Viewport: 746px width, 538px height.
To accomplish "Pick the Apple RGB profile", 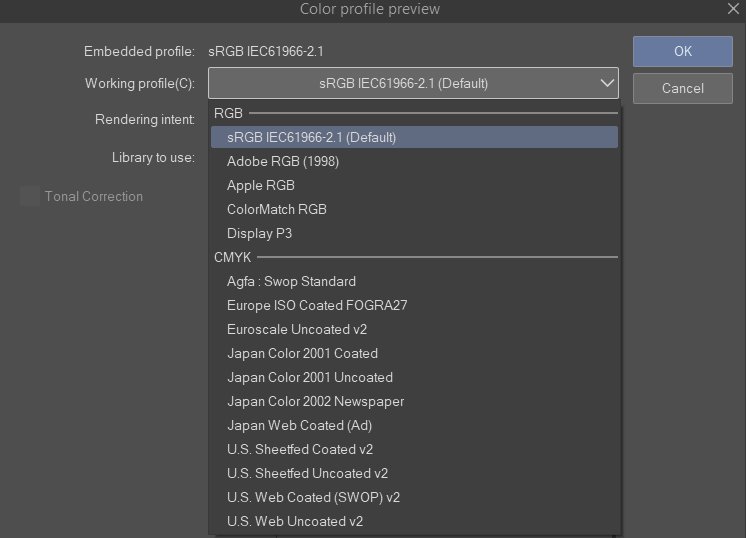I will point(414,185).
